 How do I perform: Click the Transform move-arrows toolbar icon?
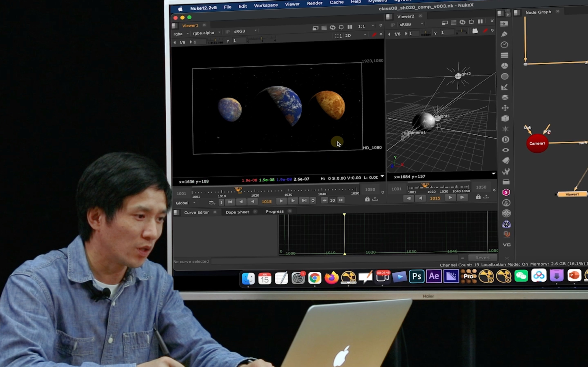point(505,108)
